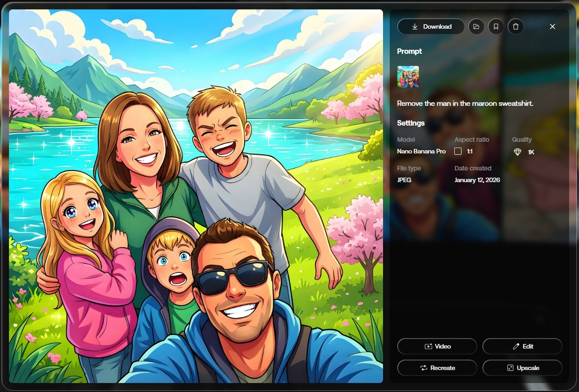Click the move-to-folder icon
The width and height of the screenshot is (579, 392).
click(476, 26)
